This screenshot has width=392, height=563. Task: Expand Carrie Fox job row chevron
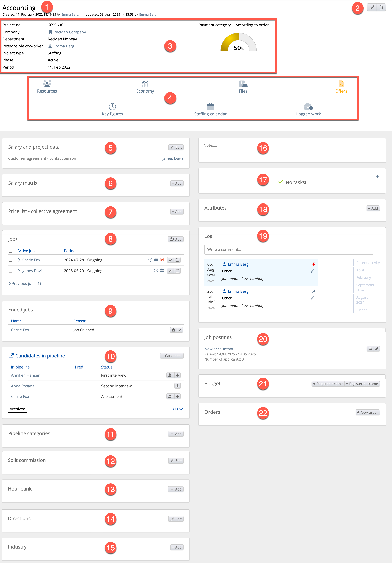tap(19, 260)
